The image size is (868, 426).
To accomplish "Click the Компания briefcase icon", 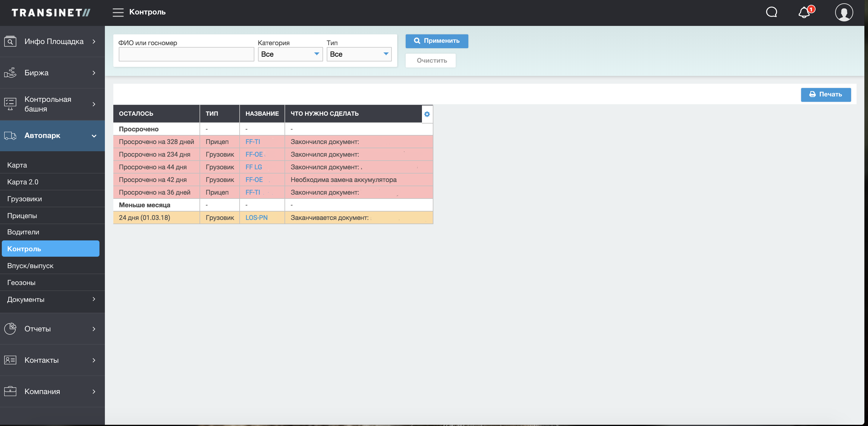I will click(10, 391).
